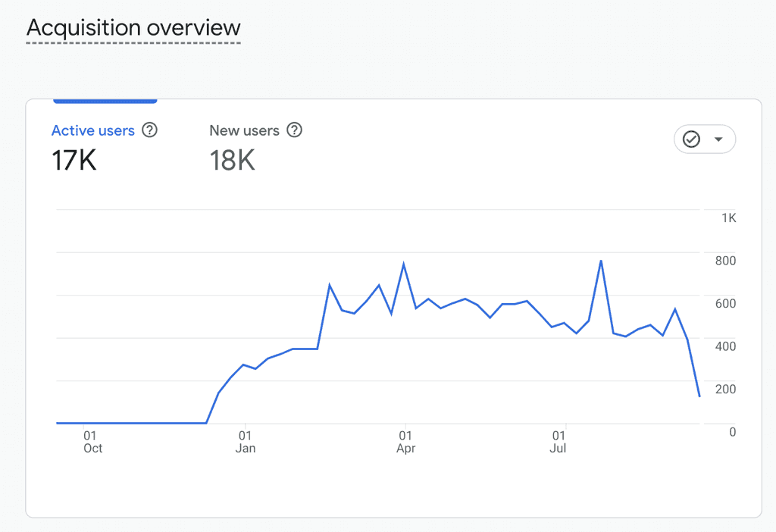Viewport: 776px width, 532px height.
Task: Click the 01 Apr axis label
Action: (406, 442)
